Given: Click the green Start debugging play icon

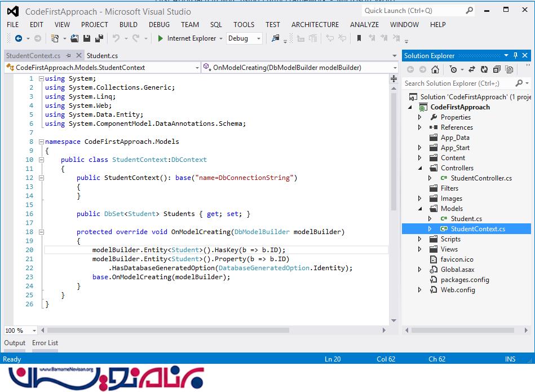Looking at the screenshot, I should tap(161, 38).
